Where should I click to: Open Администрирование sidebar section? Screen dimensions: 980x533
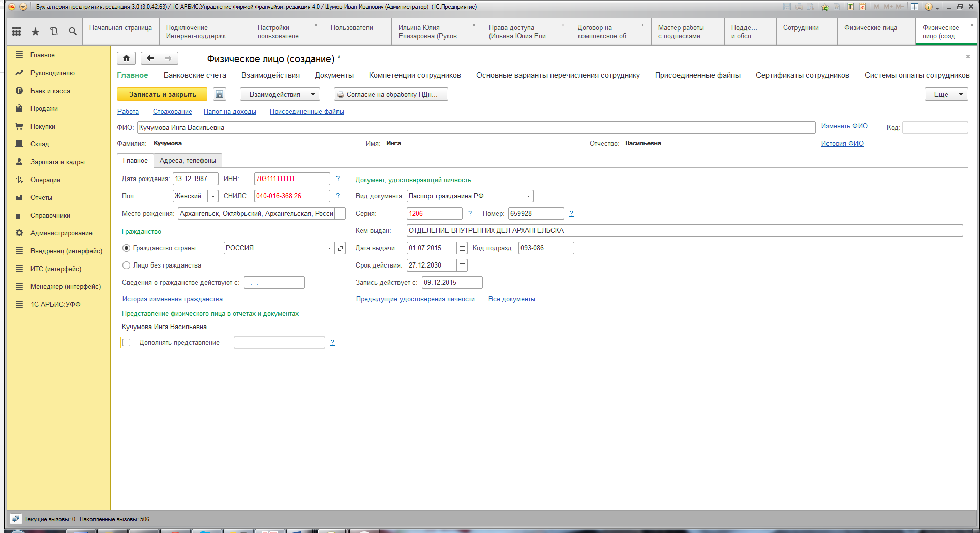[61, 233]
